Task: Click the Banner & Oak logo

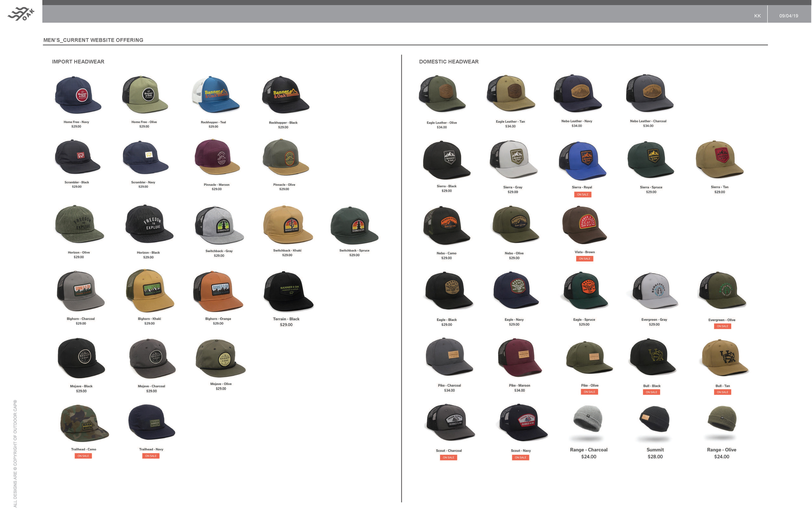Action: pyautogui.click(x=22, y=14)
